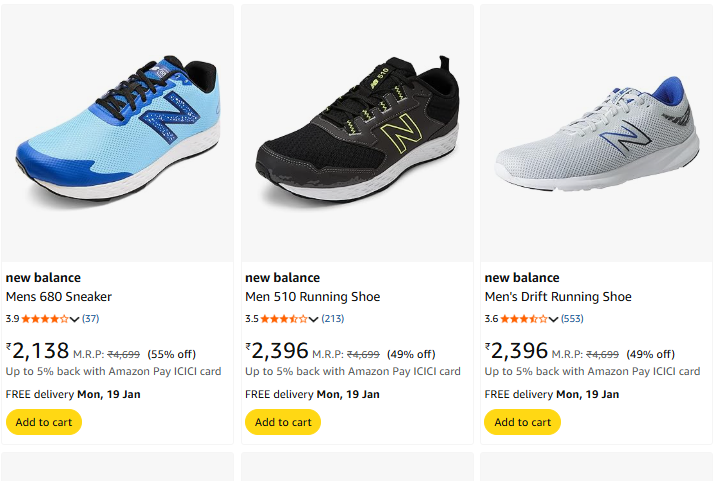Click the star rating for Men's Drift Running Shoe
The image size is (717, 481).
point(524,319)
